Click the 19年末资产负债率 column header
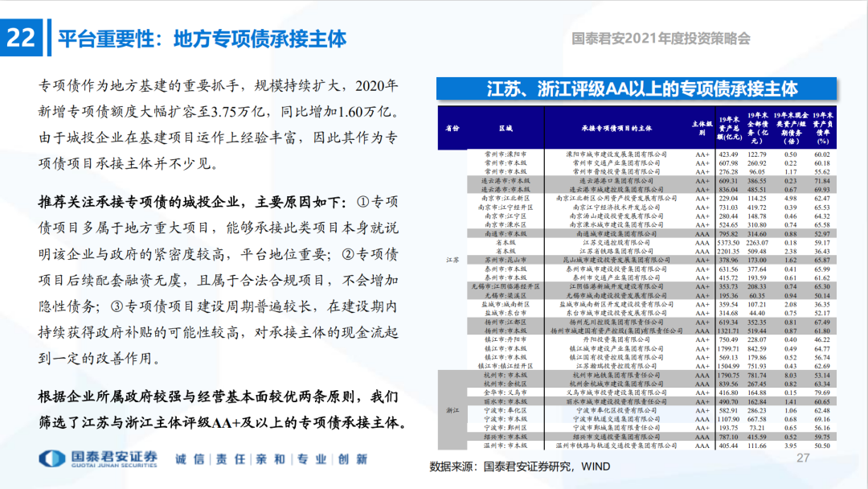 (x=823, y=128)
